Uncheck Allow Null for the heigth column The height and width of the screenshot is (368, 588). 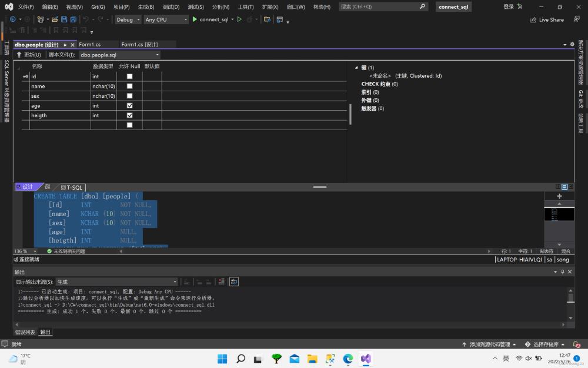click(129, 115)
